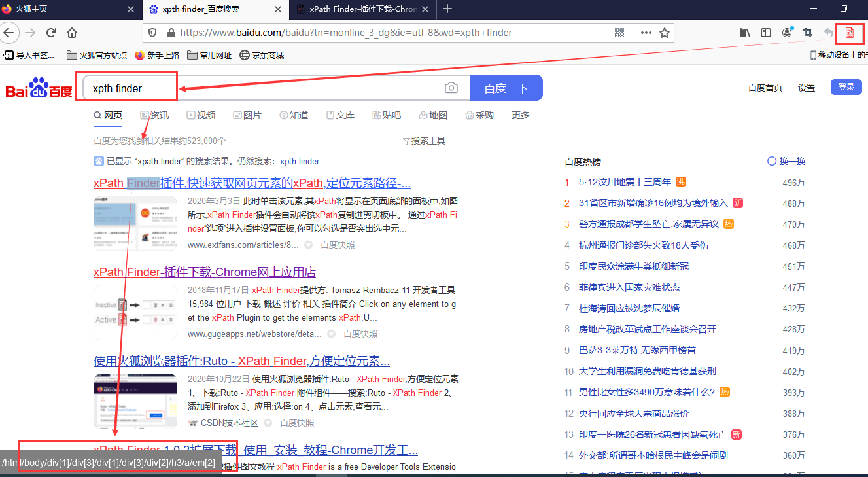Open a new browser tab with plus
868x477 pixels.
[447, 9]
